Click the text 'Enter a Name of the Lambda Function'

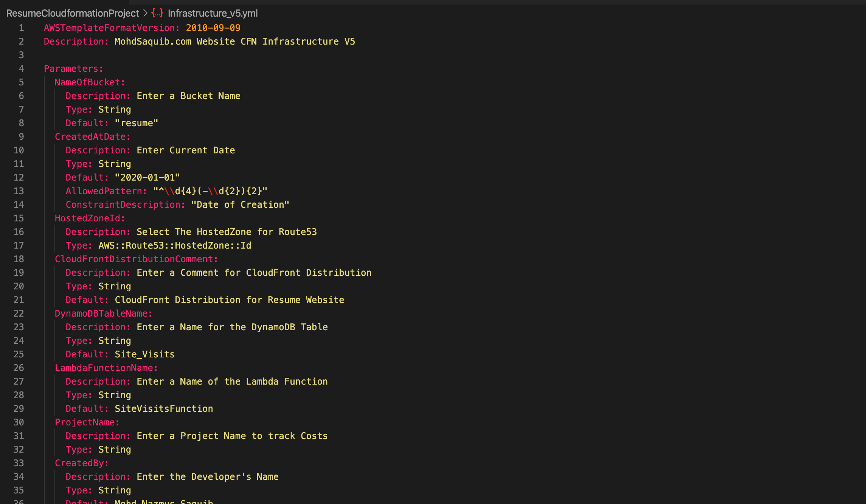point(232,382)
